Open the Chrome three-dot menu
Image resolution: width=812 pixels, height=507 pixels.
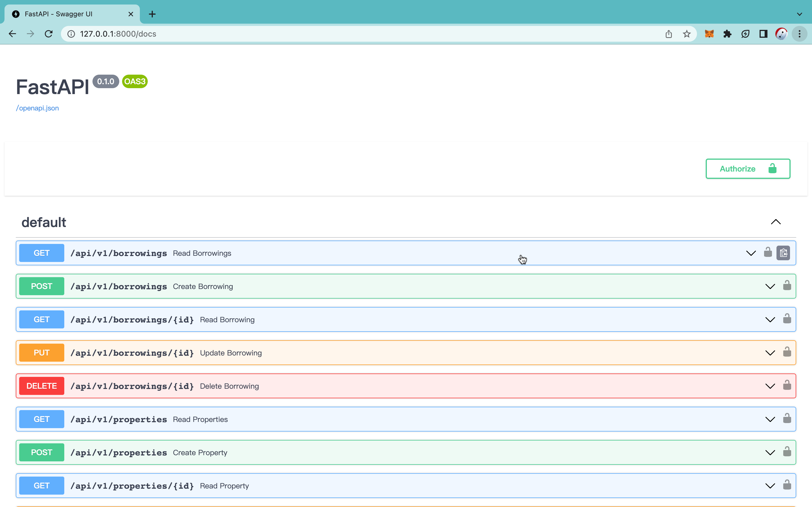point(799,34)
